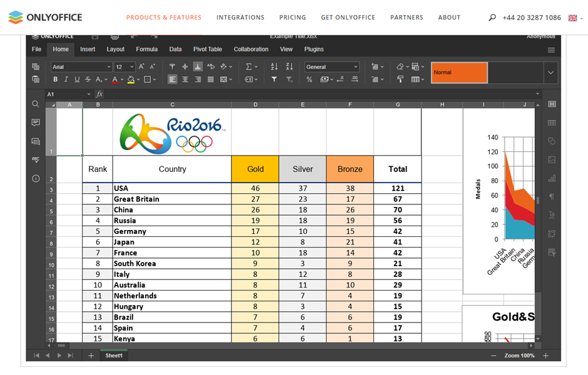Select Align Right horizontal alignment
Viewport: 588px width, 375px height.
[x=198, y=79]
